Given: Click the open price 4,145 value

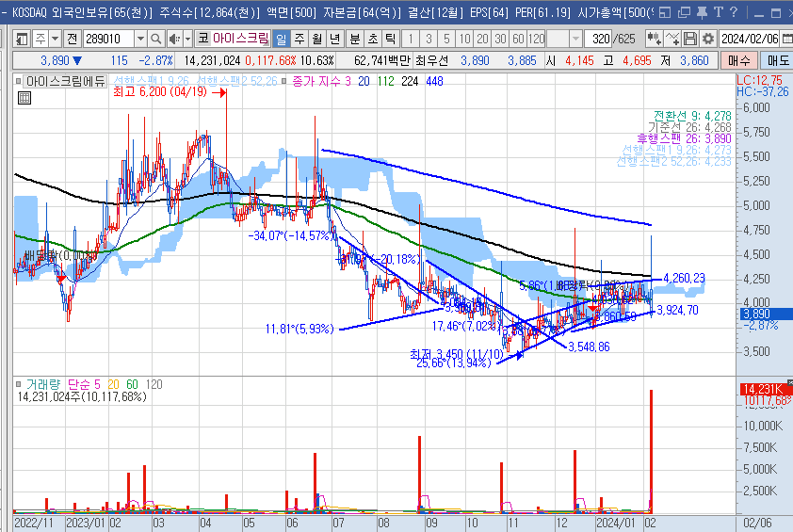Looking at the screenshot, I should (579, 60).
